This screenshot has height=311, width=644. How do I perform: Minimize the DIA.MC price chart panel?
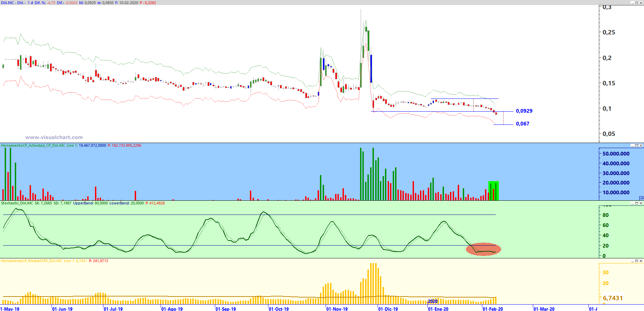click(x=632, y=3)
